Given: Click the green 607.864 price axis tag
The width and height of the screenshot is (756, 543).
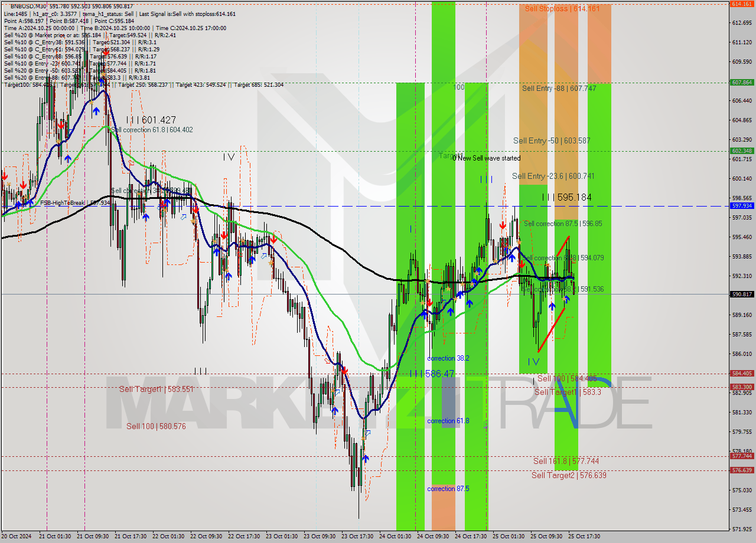Looking at the screenshot, I should pyautogui.click(x=742, y=82).
